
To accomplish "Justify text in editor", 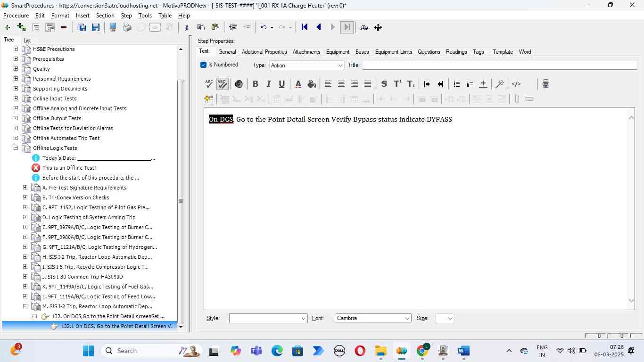I will pyautogui.click(x=367, y=84).
